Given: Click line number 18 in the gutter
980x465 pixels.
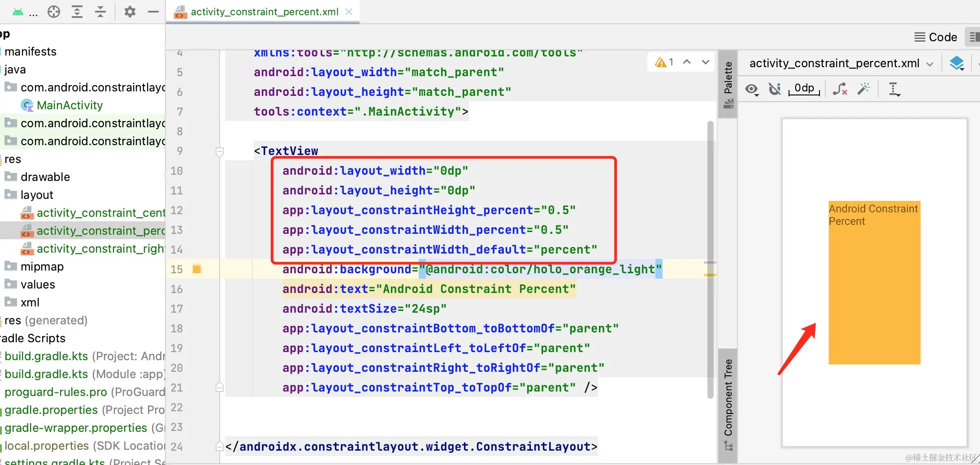Looking at the screenshot, I should 177,328.
